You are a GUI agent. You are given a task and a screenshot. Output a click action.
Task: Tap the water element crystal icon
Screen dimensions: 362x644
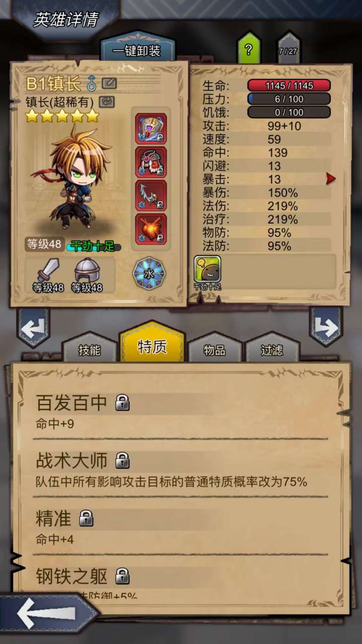point(149,273)
